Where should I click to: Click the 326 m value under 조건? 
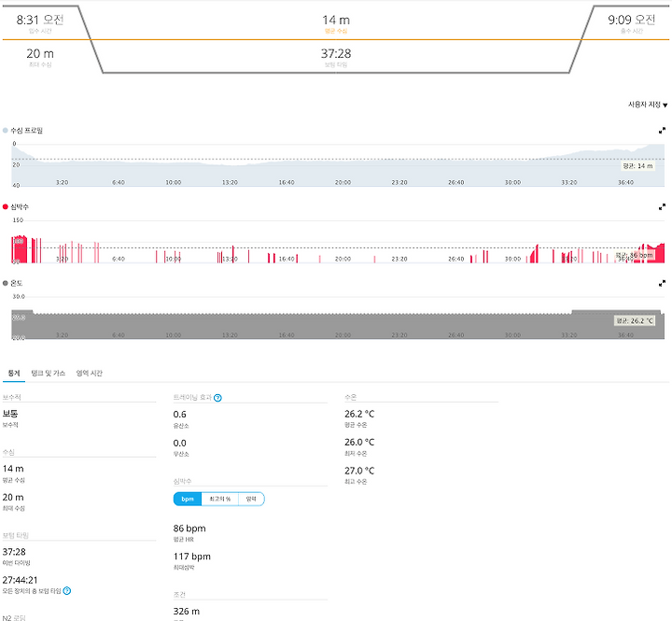pyautogui.click(x=187, y=611)
